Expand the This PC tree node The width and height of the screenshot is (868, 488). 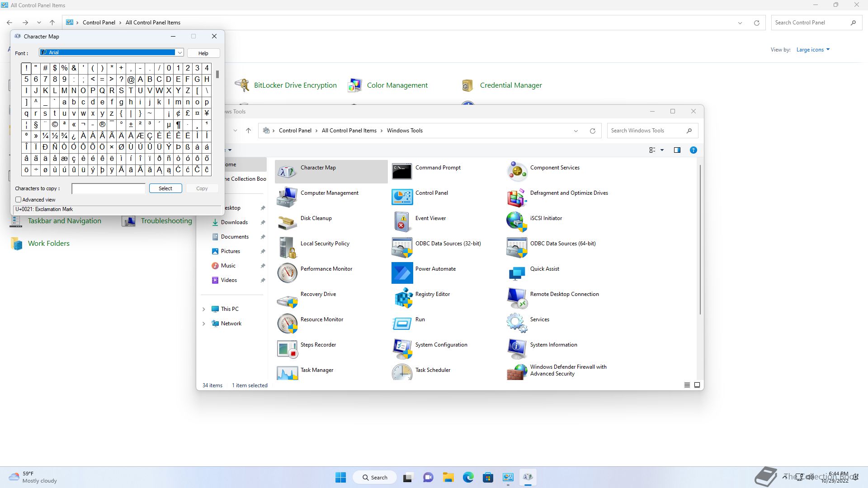tap(203, 309)
